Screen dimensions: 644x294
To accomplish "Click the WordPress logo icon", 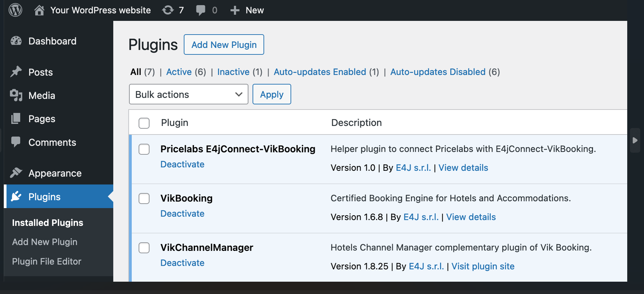I will click(x=15, y=10).
